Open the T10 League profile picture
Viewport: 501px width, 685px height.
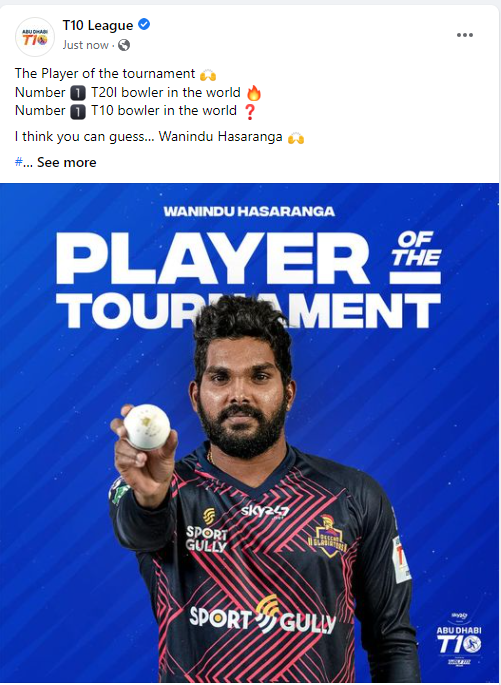pyautogui.click(x=35, y=37)
